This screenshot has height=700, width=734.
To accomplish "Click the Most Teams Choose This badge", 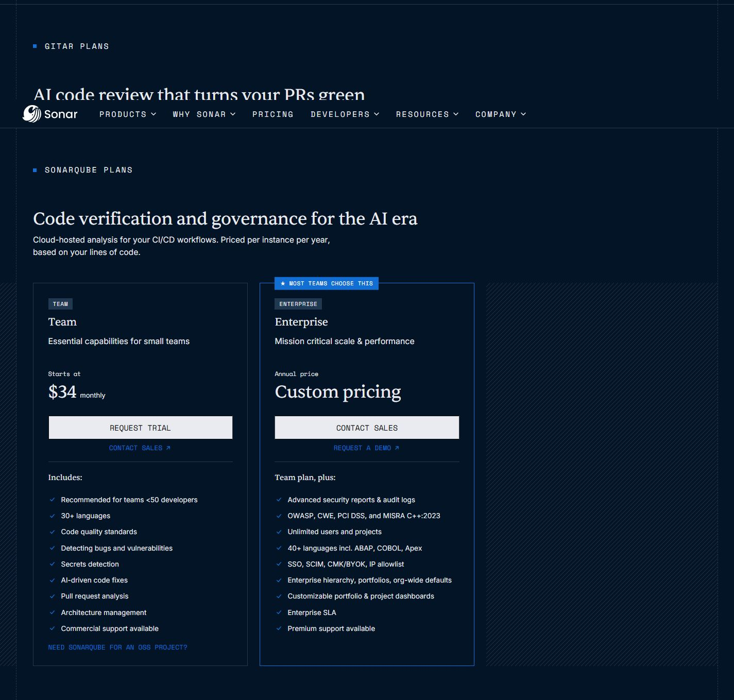I will pos(327,283).
